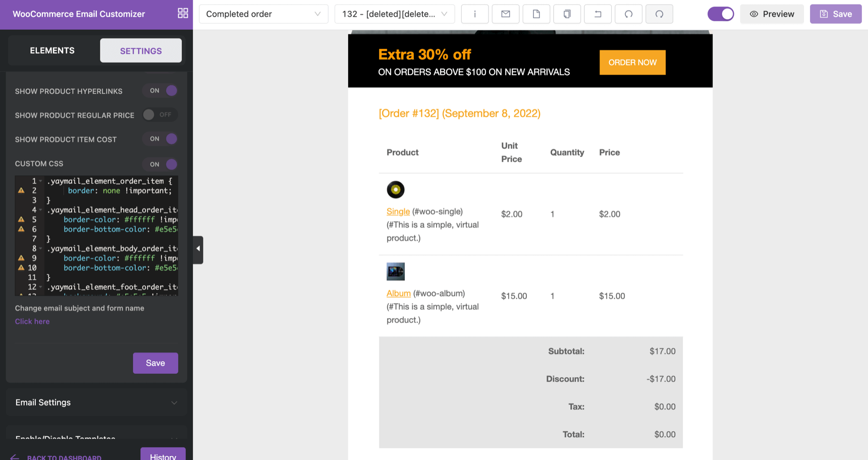This screenshot has width=868, height=460.
Task: Collapse the sidebar using the arrow handle
Action: click(x=198, y=249)
